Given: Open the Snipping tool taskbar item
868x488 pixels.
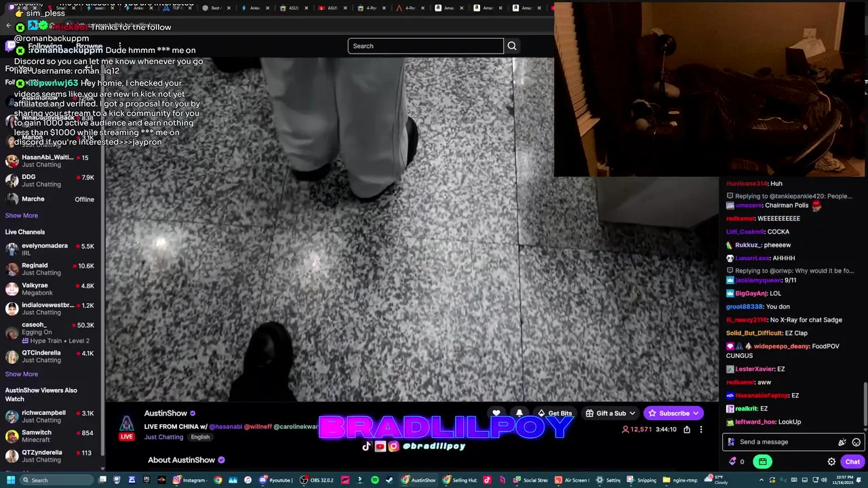Looking at the screenshot, I should pos(642,480).
